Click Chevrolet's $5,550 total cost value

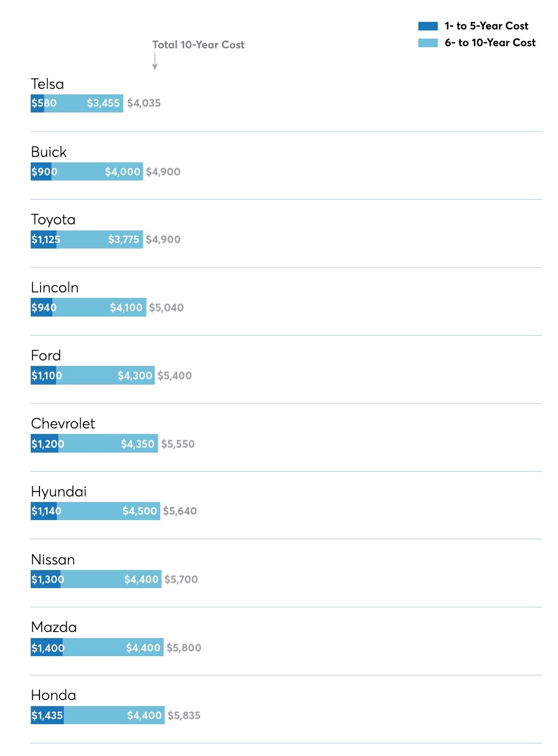178,444
